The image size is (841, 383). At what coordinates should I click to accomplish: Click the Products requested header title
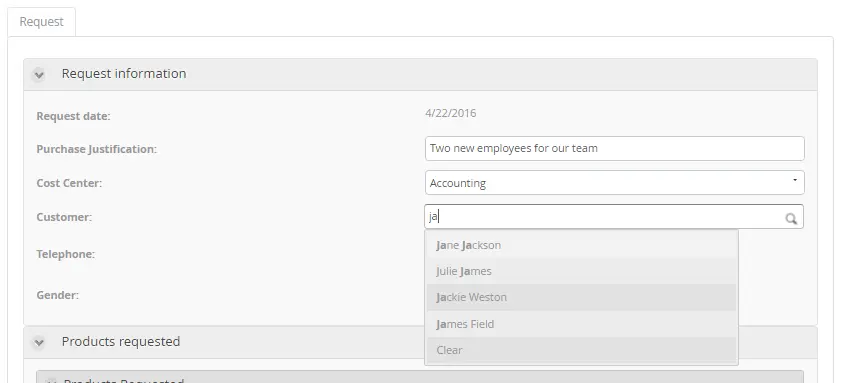(x=121, y=342)
